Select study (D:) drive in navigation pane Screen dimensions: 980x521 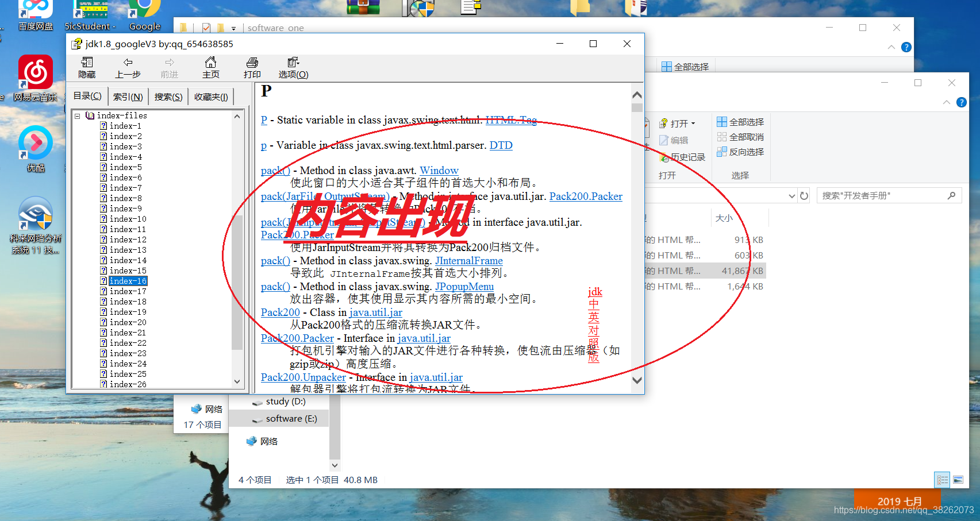[x=279, y=402]
